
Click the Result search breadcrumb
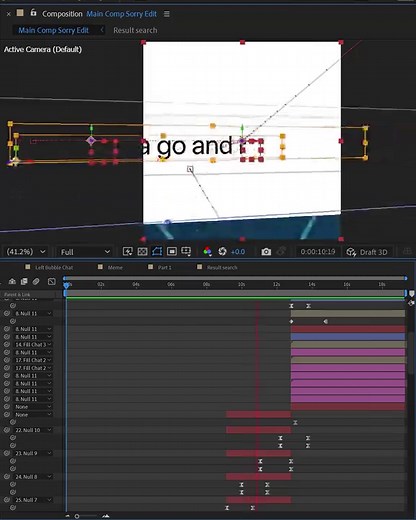click(135, 30)
